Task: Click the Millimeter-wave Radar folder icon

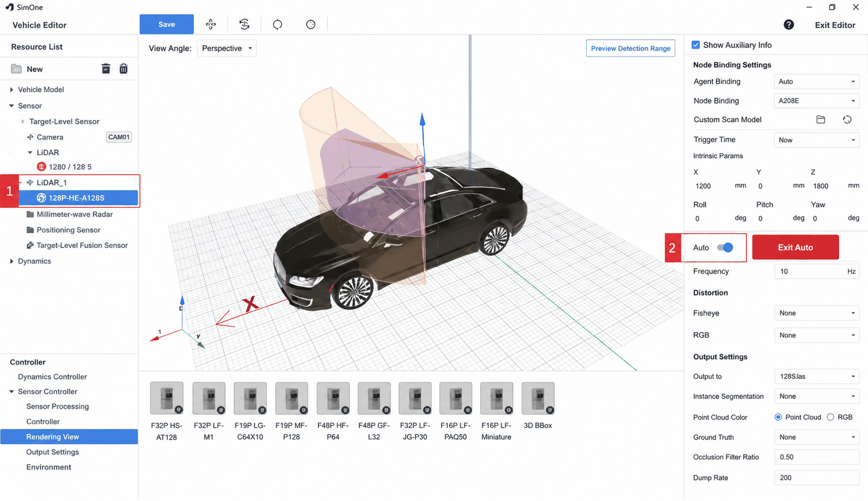Action: [x=30, y=214]
